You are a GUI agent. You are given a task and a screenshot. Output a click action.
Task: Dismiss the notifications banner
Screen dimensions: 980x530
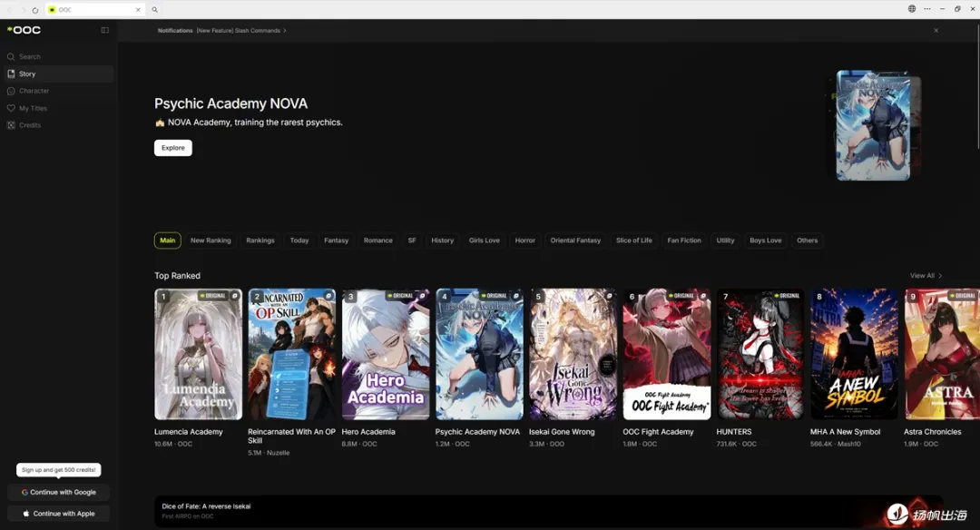click(936, 31)
